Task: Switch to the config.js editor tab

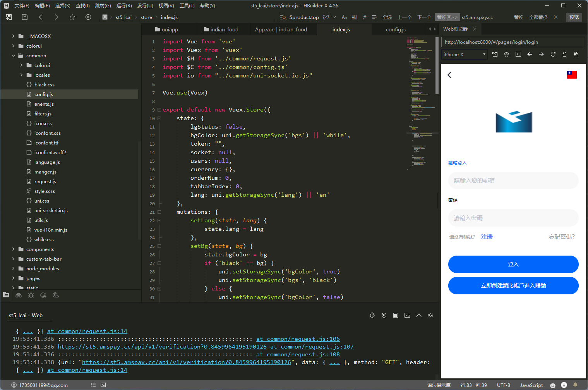Action: [396, 29]
